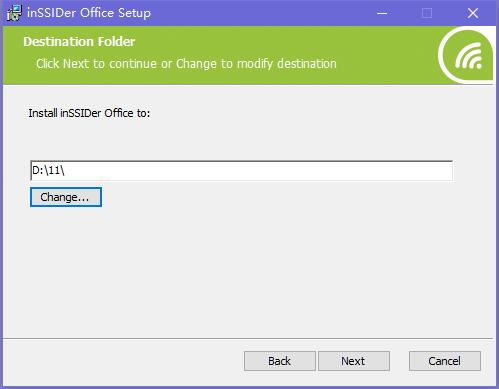Minimize the inSSIDer Office Setup window
This screenshot has width=499, height=389.
(382, 13)
